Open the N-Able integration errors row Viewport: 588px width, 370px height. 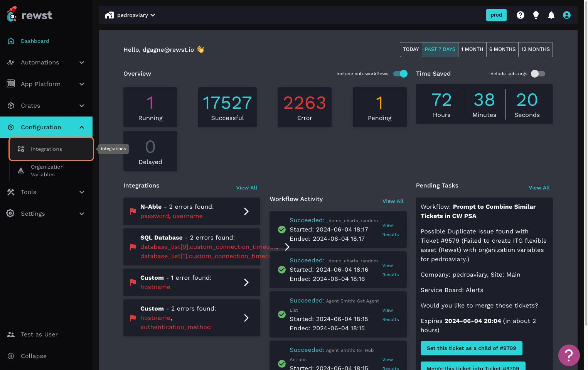tap(192, 211)
